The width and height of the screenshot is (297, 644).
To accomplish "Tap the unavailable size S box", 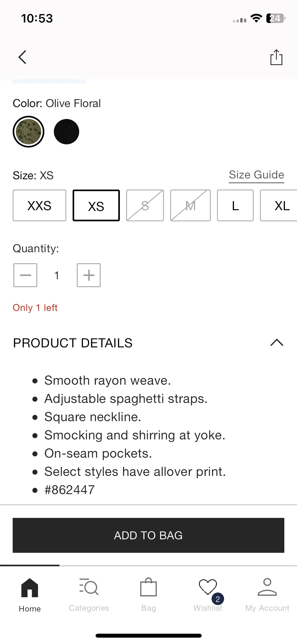I will [145, 205].
